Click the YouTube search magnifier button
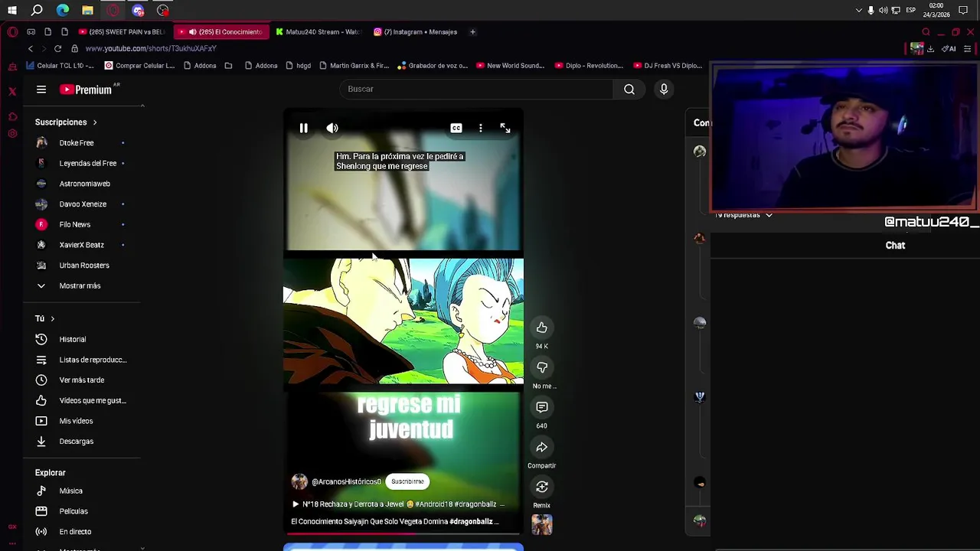This screenshot has width=980, height=551. (629, 89)
